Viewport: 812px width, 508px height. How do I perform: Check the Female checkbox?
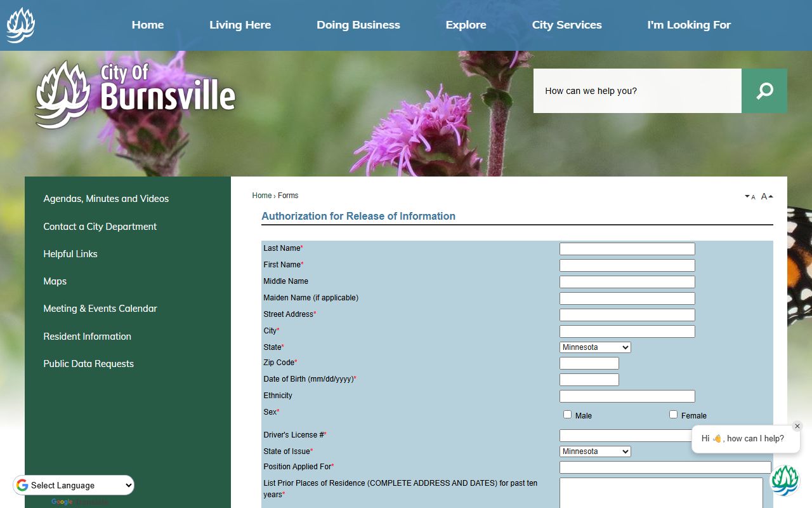point(673,415)
